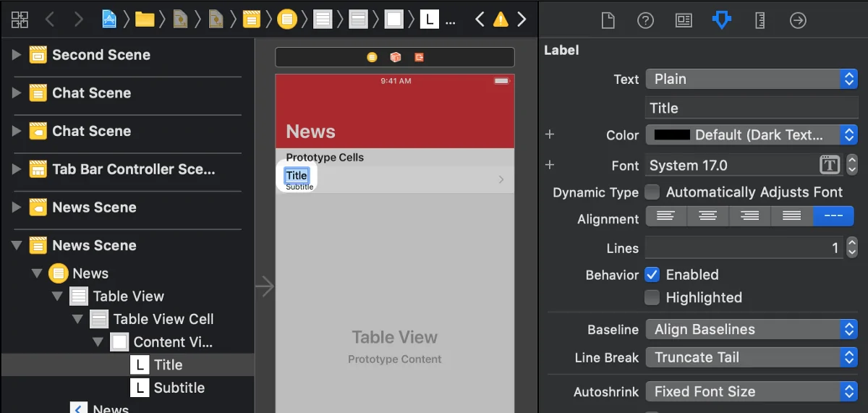This screenshot has height=413, width=868.
Task: Select Table View Cell in outline
Action: click(x=163, y=319)
